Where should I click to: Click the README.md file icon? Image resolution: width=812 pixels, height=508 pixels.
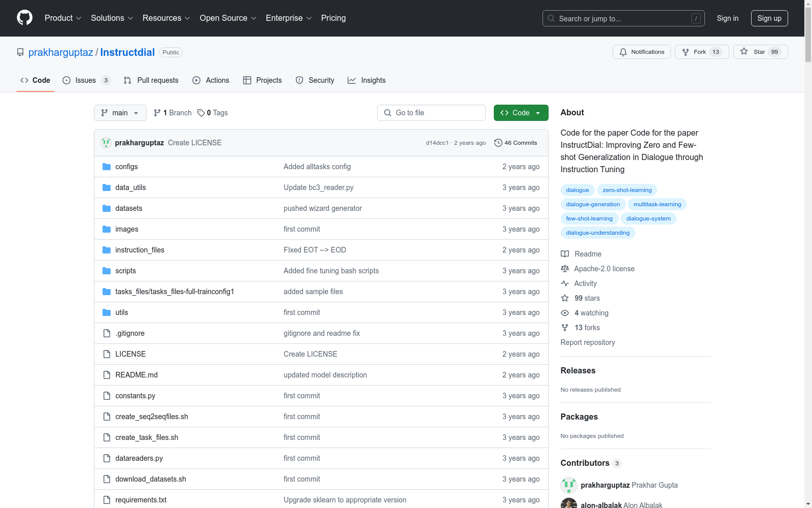pos(107,375)
